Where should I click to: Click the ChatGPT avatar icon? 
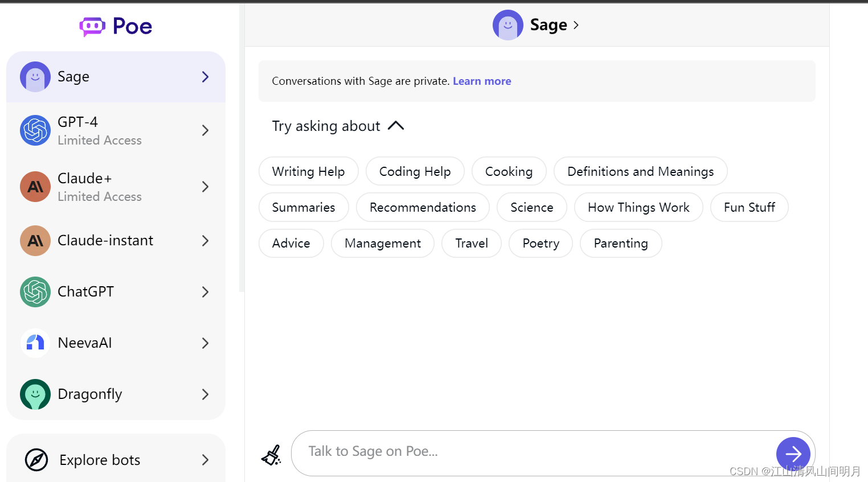point(35,292)
